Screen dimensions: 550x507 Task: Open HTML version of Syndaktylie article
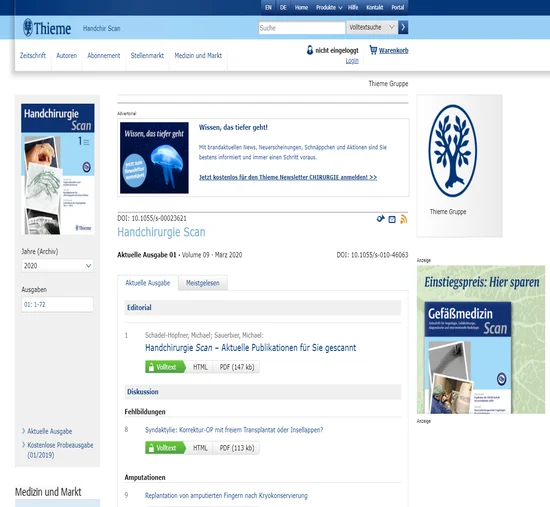pos(200,448)
